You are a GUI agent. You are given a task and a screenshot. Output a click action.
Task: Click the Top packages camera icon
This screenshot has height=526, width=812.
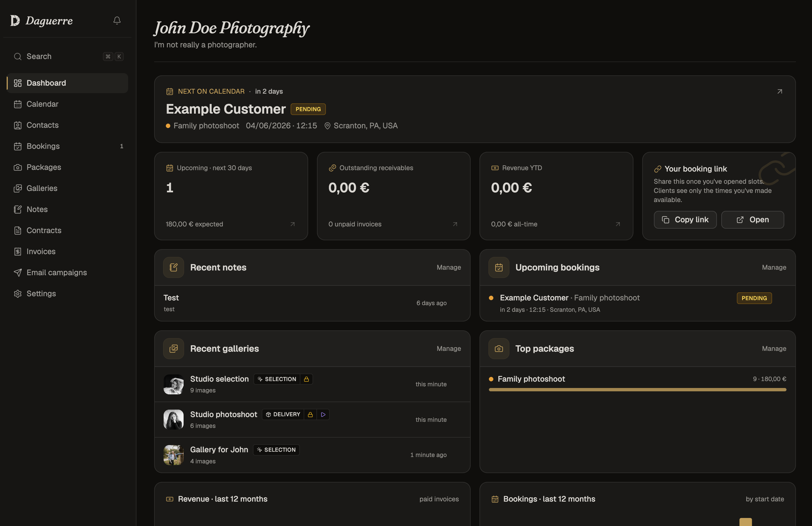[x=499, y=349]
